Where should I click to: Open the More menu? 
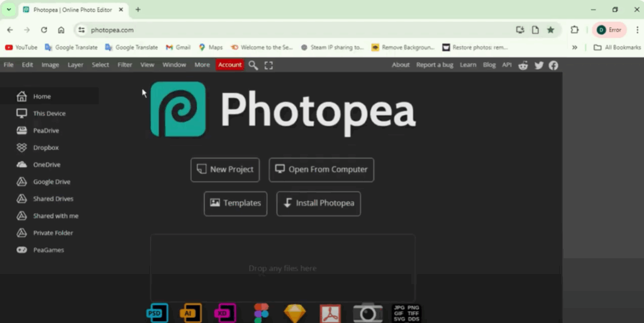[202, 65]
